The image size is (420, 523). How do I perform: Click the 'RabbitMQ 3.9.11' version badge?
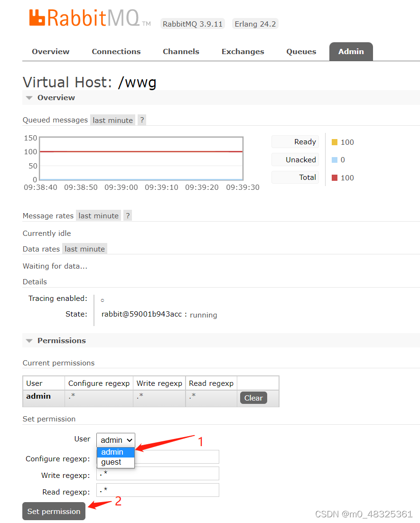click(193, 24)
